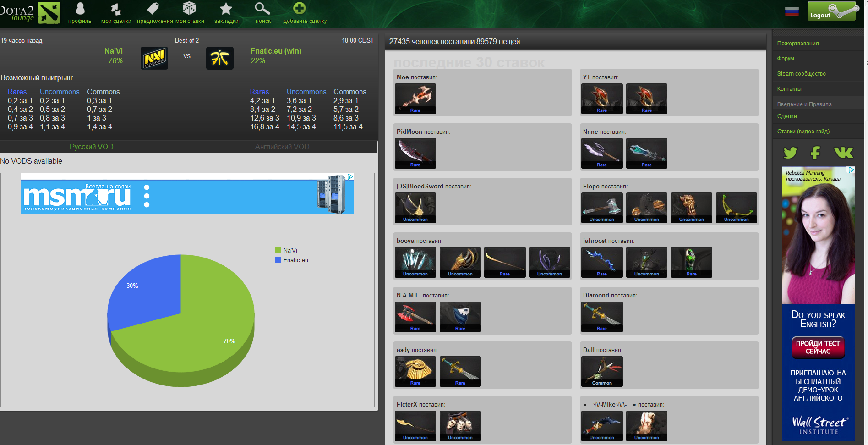Image resolution: width=868 pixels, height=445 pixels.
Task: Click the msm.ru AdChoices icon
Action: click(350, 176)
